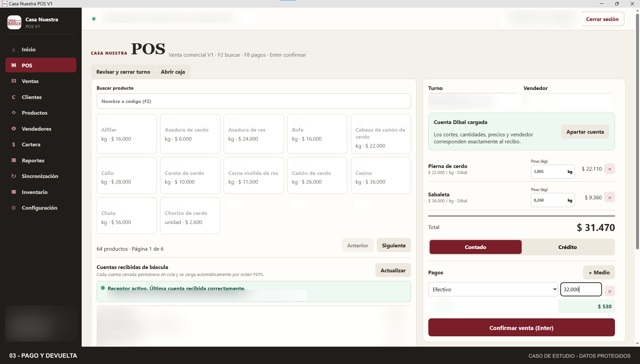This screenshot has width=640, height=364.
Task: Open Inicio from the sidebar
Action: (41, 49)
